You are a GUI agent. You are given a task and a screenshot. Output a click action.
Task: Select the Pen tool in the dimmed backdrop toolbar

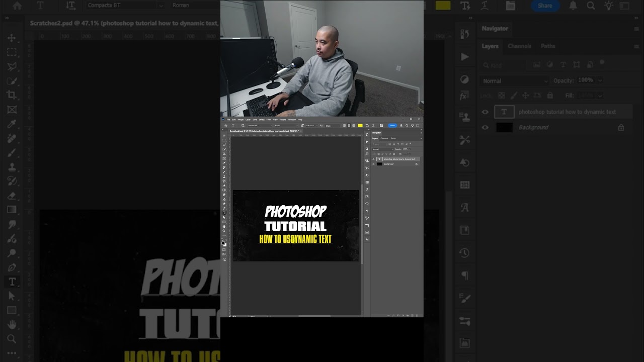click(12, 267)
